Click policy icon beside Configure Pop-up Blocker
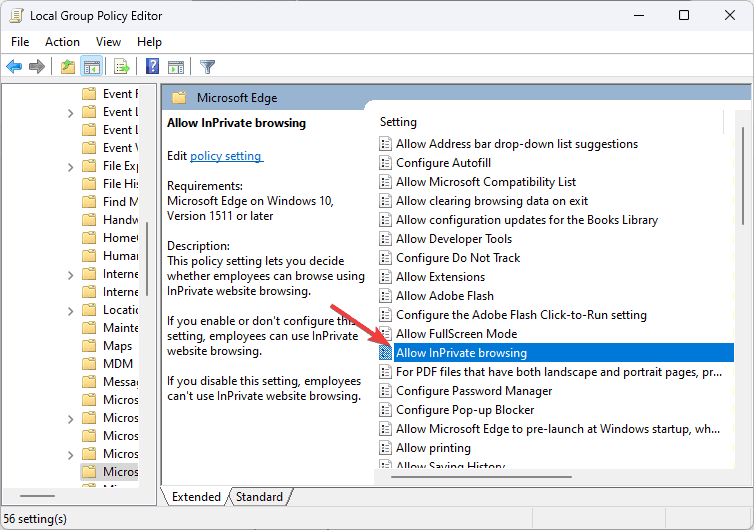The width and height of the screenshot is (754, 530). coord(385,410)
